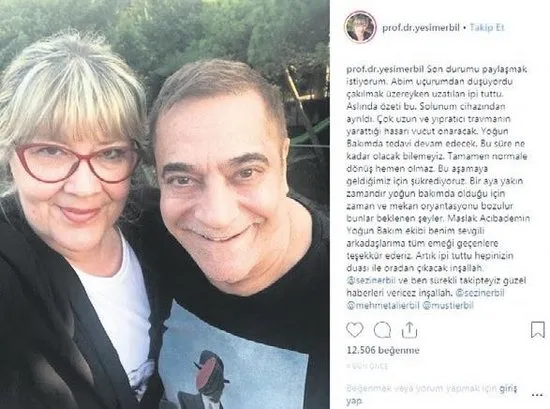The image size is (550, 409).
Task: Open the round profile avatar in header
Action: pyautogui.click(x=360, y=27)
